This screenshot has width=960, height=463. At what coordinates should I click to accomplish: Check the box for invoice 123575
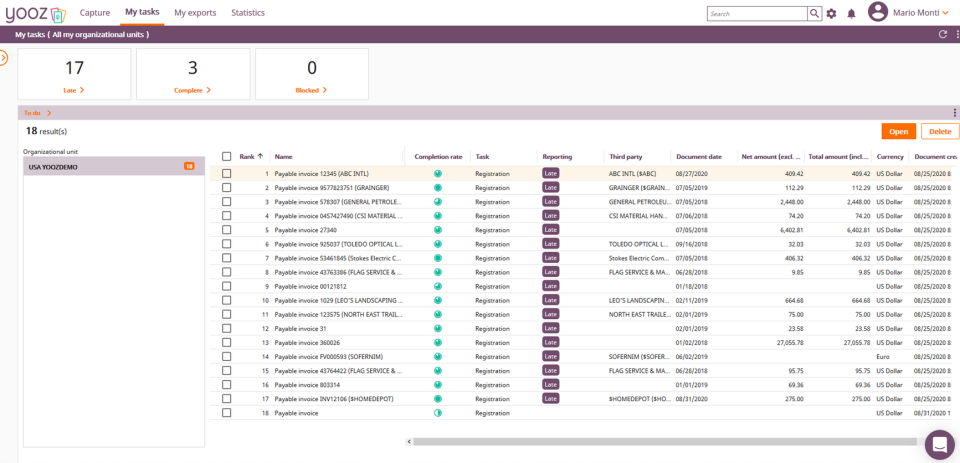pos(227,314)
